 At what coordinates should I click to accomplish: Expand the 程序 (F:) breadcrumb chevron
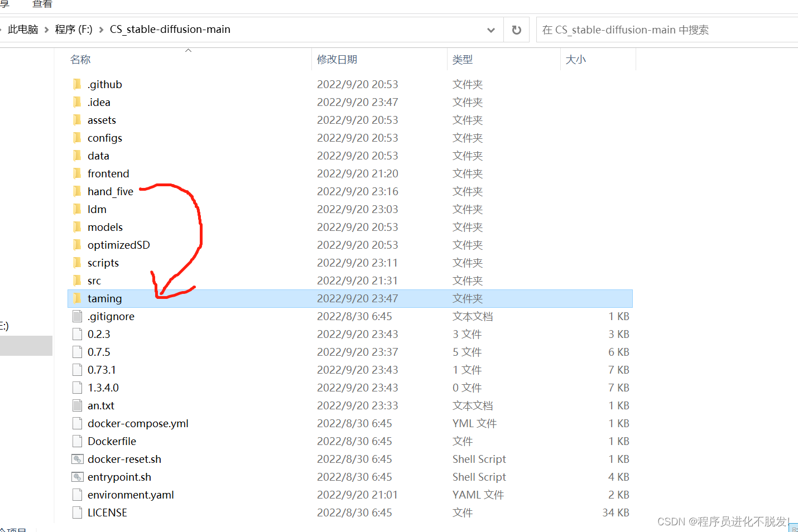click(101, 30)
